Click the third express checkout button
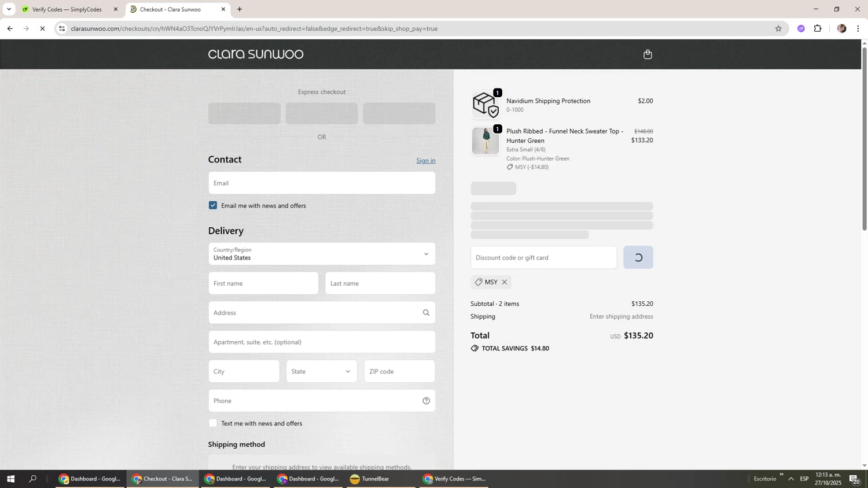This screenshot has height=488, width=868. pos(399,113)
